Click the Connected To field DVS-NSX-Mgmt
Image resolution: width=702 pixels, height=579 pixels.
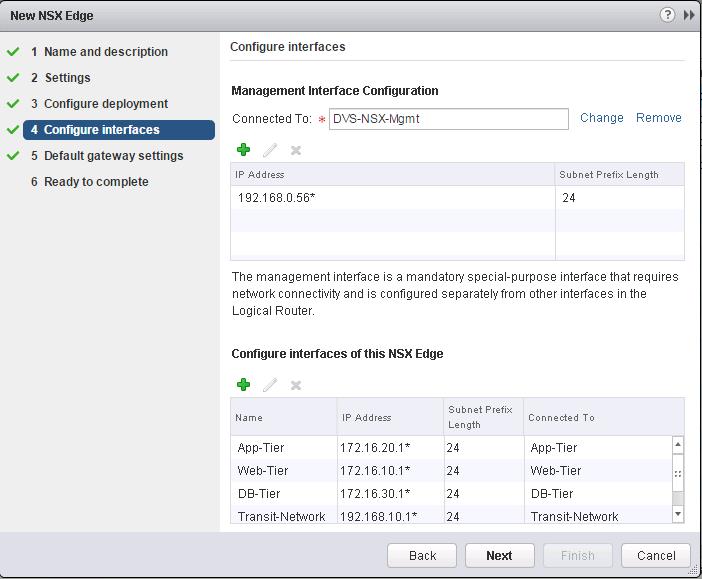tap(449, 119)
